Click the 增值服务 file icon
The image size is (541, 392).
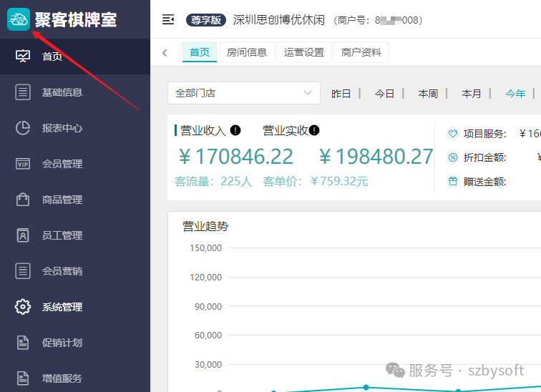coord(23,378)
